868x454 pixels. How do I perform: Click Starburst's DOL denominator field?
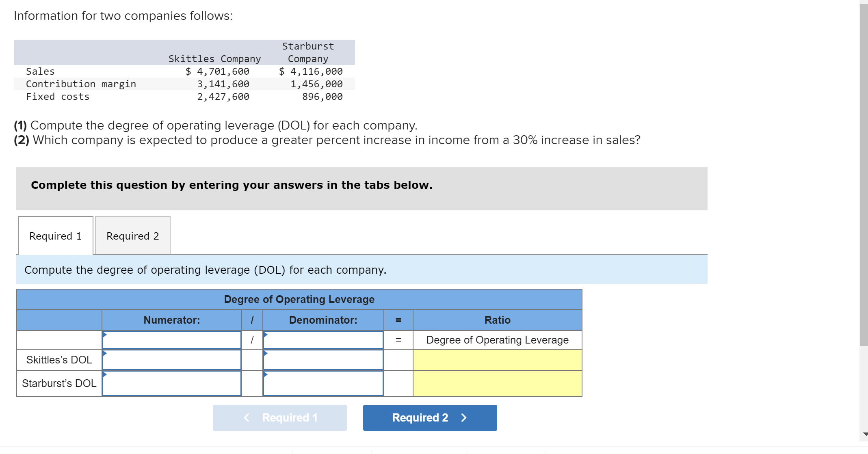[323, 383]
